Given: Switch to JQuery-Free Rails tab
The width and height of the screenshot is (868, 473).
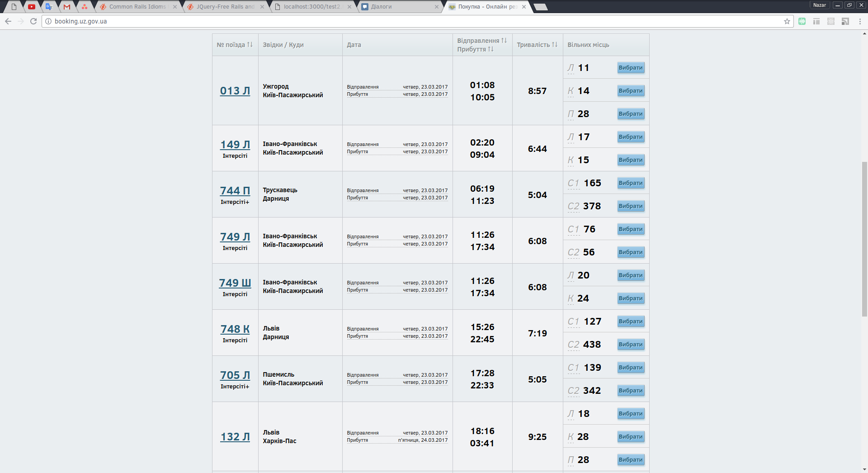Looking at the screenshot, I should point(225,7).
